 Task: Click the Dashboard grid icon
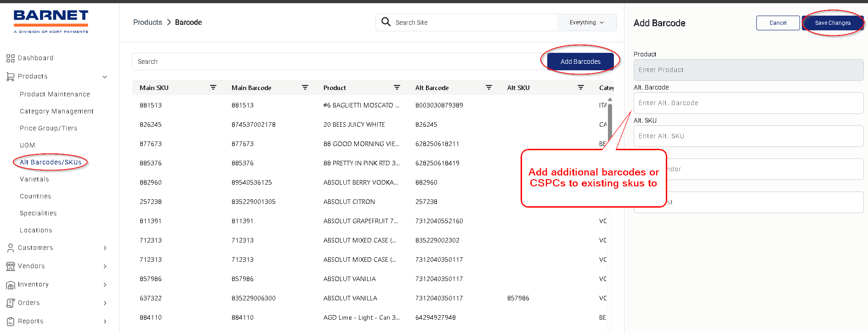[11, 58]
